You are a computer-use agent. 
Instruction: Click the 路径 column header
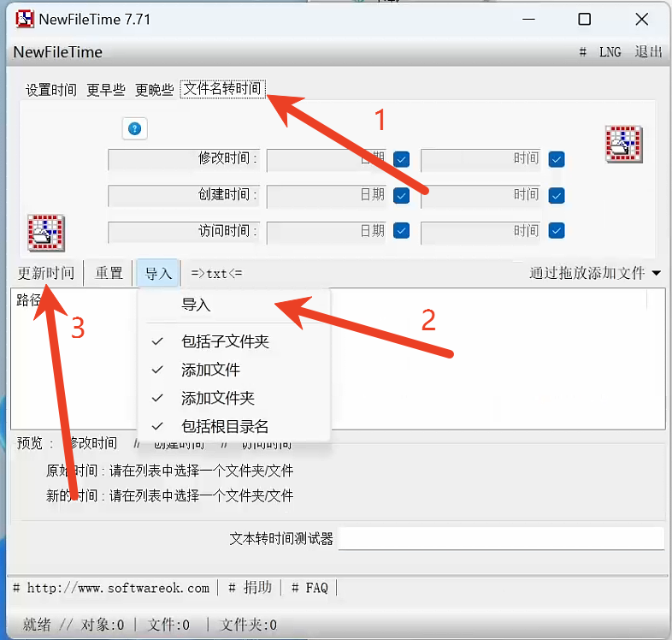[x=28, y=299]
